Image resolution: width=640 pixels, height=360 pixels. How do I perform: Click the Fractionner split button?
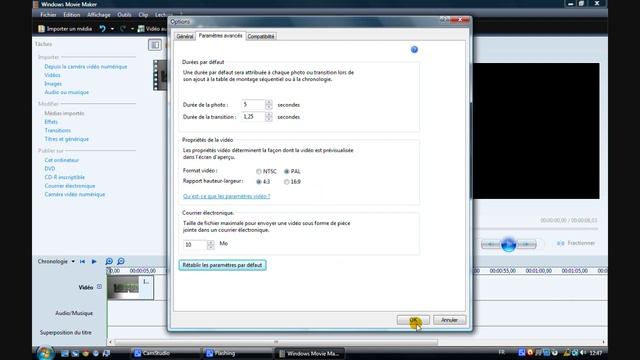click(576, 243)
